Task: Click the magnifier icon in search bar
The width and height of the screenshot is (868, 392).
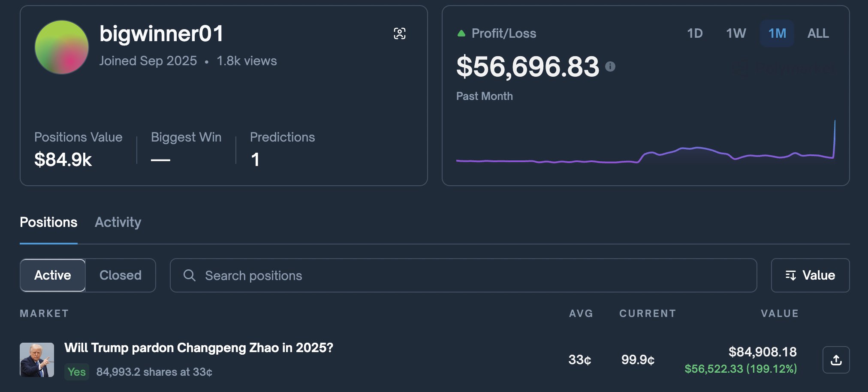Action: (x=189, y=275)
